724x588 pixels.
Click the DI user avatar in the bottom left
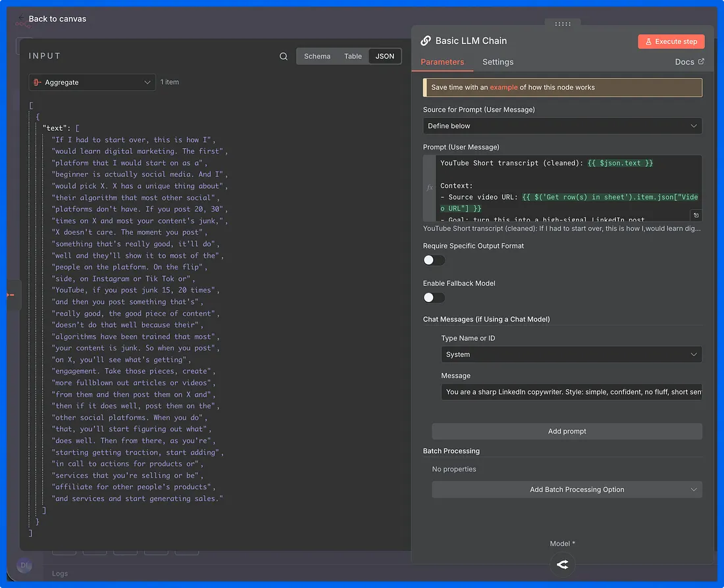tap(24, 565)
